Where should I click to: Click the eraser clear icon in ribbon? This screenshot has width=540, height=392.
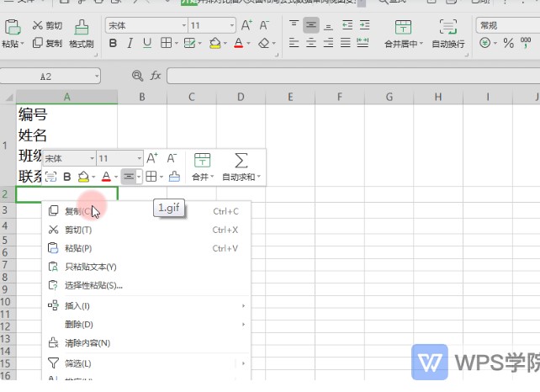[264, 43]
